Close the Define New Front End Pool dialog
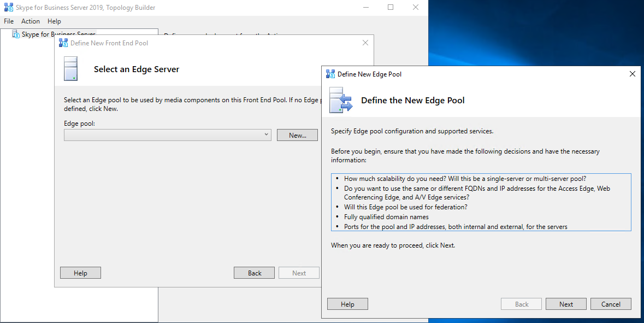 pyautogui.click(x=365, y=43)
